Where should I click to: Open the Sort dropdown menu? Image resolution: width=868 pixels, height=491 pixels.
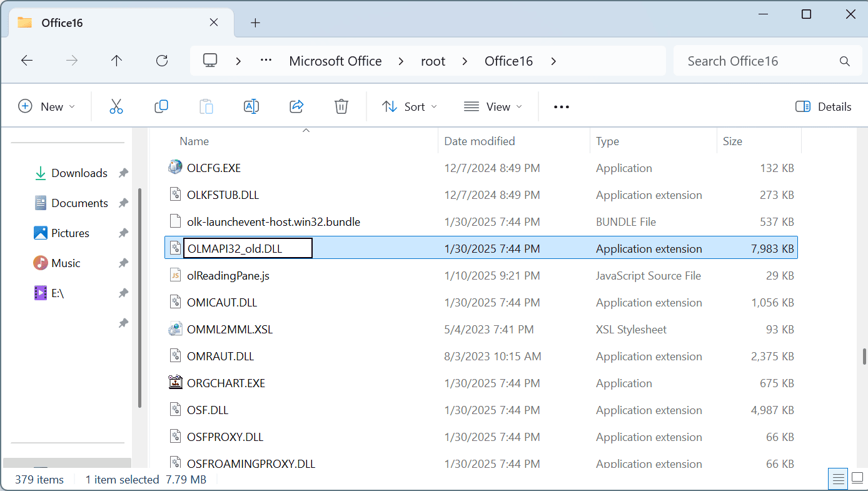(x=410, y=106)
